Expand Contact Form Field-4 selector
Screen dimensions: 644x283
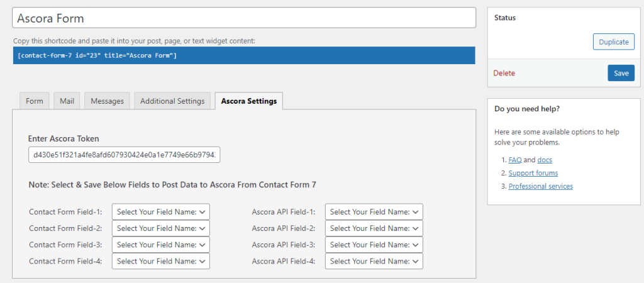coord(160,261)
